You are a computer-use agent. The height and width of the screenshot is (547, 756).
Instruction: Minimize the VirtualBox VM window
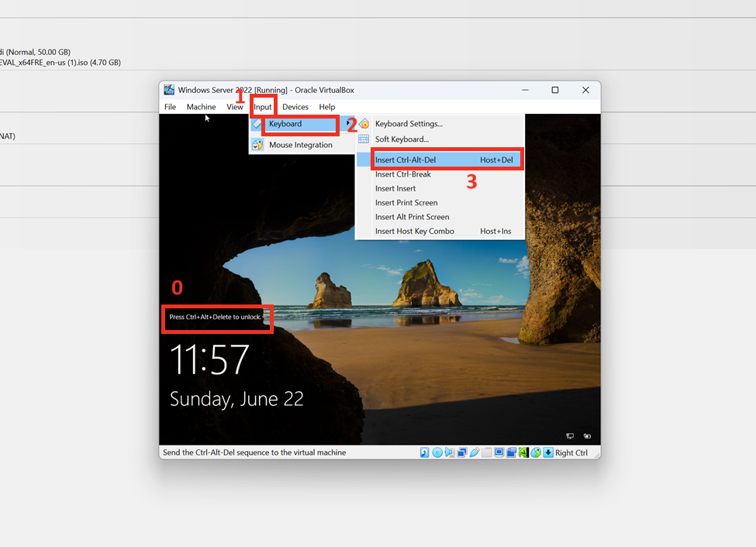click(525, 90)
